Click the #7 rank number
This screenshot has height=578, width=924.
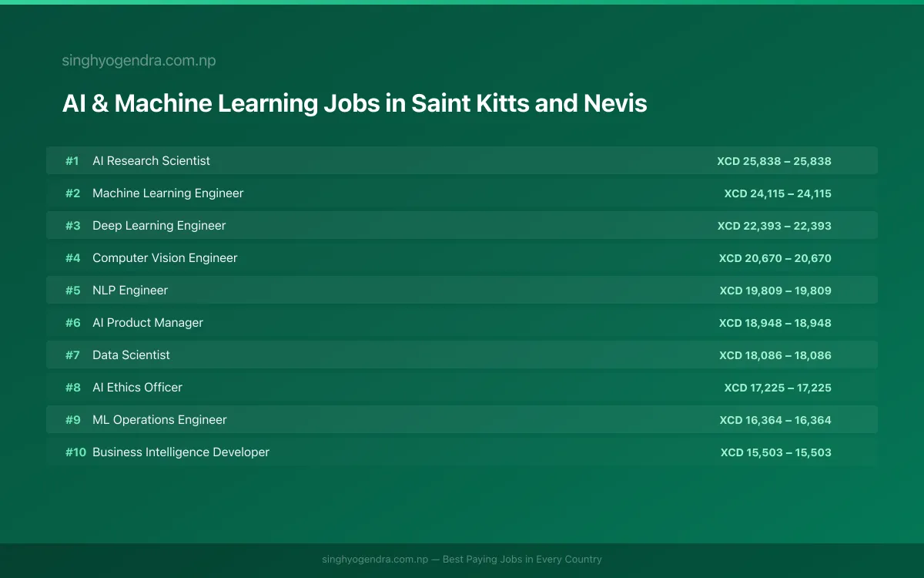72,355
